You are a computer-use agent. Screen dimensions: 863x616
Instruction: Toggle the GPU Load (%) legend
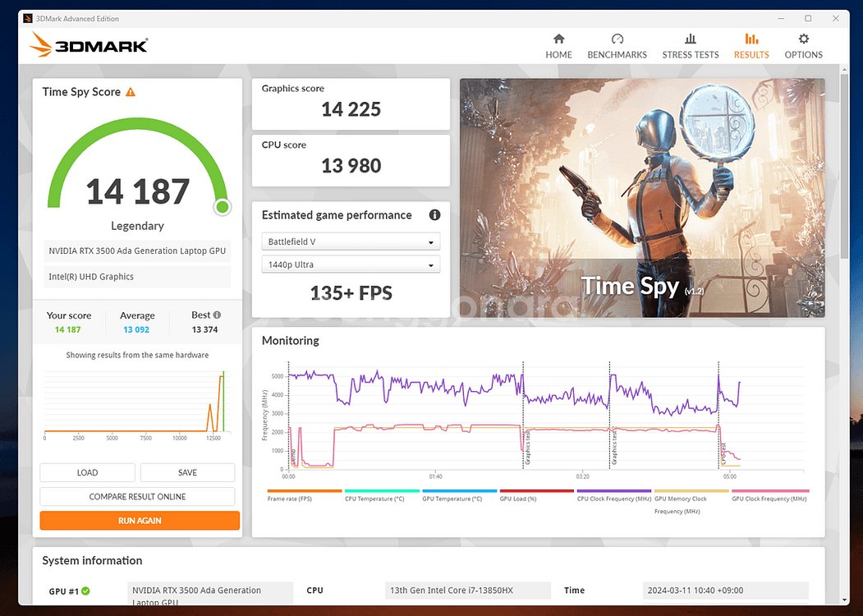pos(537,495)
